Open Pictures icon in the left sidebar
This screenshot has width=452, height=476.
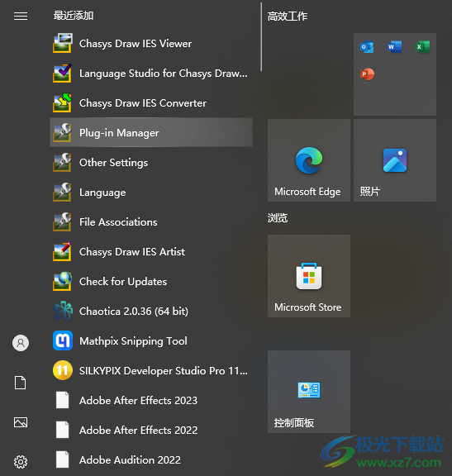tap(21, 422)
